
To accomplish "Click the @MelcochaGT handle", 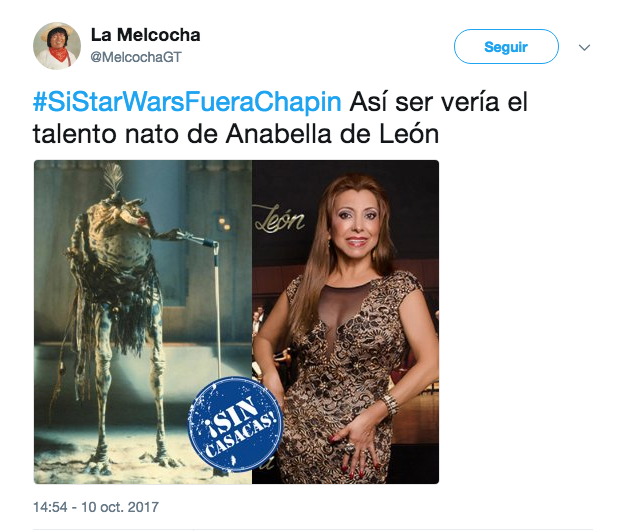I will pos(136,57).
